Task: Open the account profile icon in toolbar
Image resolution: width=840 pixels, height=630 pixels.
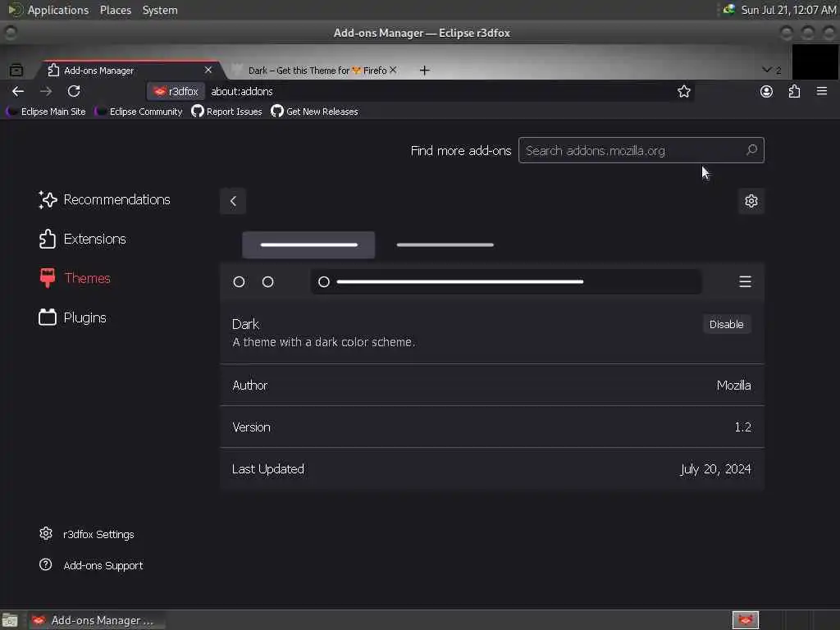Action: coord(767,92)
